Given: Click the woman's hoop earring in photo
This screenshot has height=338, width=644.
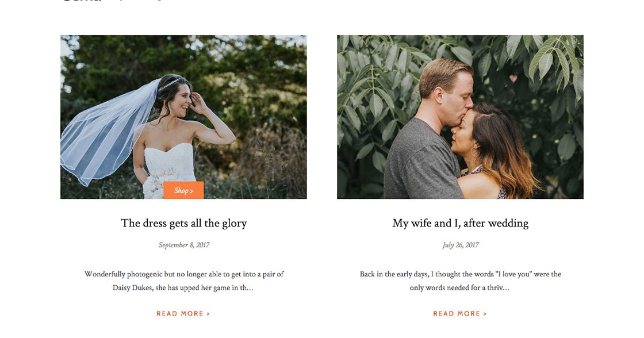Looking at the screenshot, I should point(475,152).
